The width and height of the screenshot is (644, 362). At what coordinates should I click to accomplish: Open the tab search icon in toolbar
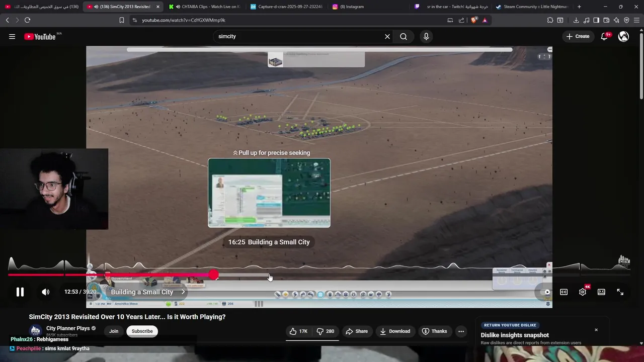(560, 20)
